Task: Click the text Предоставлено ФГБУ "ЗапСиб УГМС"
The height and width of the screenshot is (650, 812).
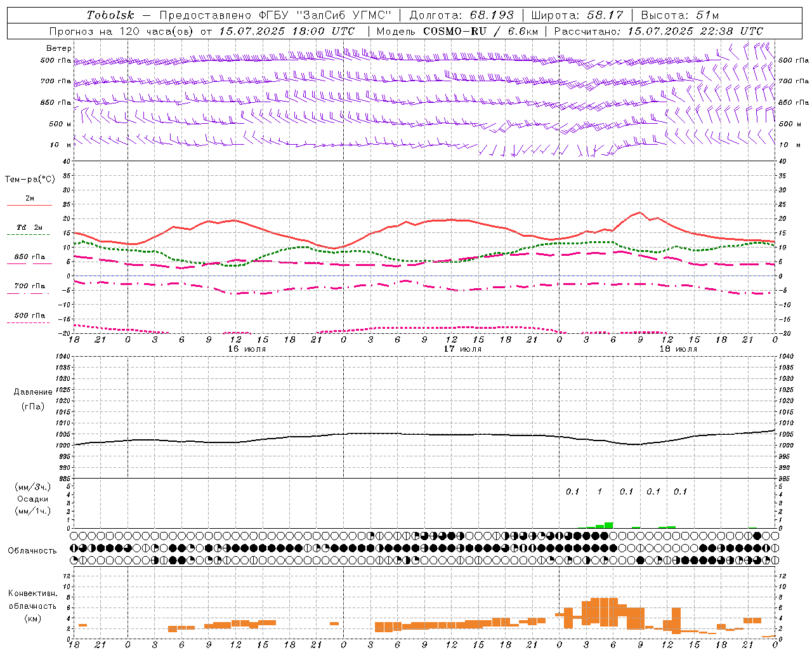Action: tap(276, 15)
